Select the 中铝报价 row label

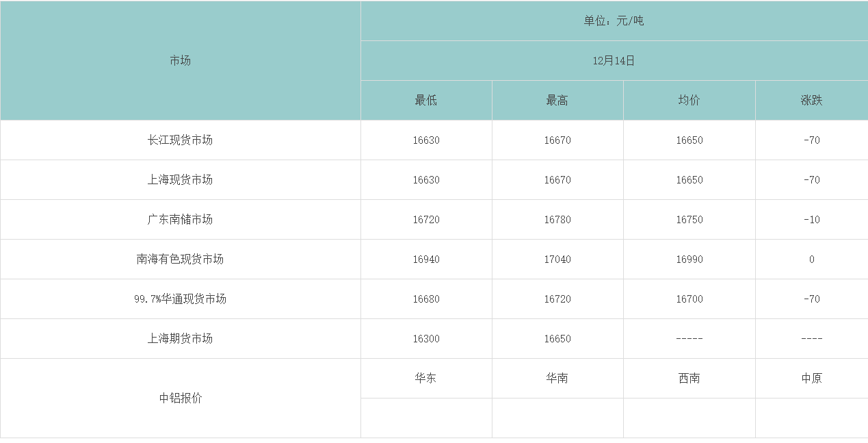click(x=179, y=398)
